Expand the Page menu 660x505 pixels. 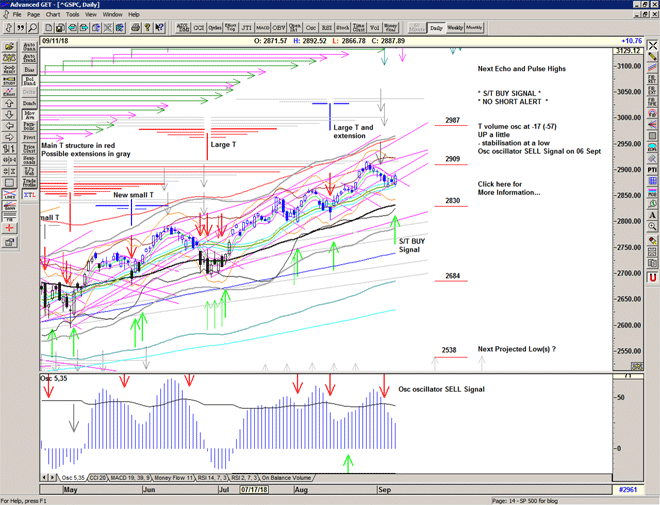[34, 15]
